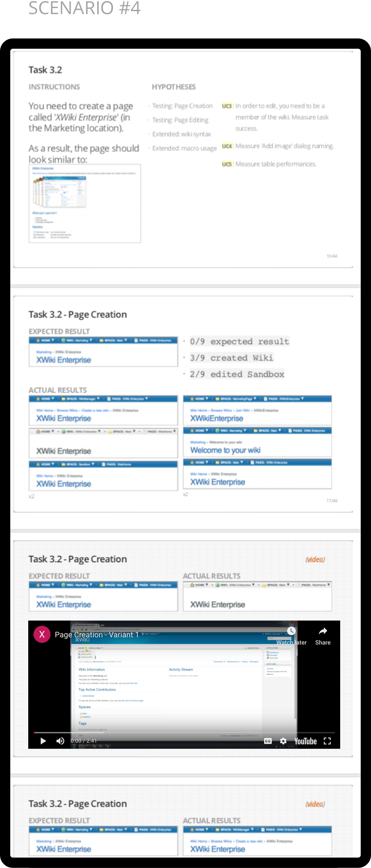The width and height of the screenshot is (371, 868).
Task: Click the highlighted 'UC5' label
Action: [x=227, y=164]
